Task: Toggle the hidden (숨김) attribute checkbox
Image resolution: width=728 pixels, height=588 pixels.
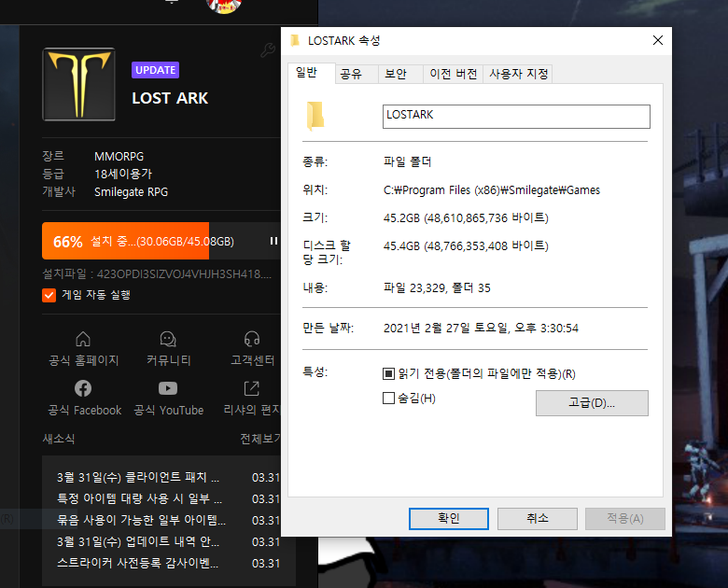Action: (x=388, y=398)
